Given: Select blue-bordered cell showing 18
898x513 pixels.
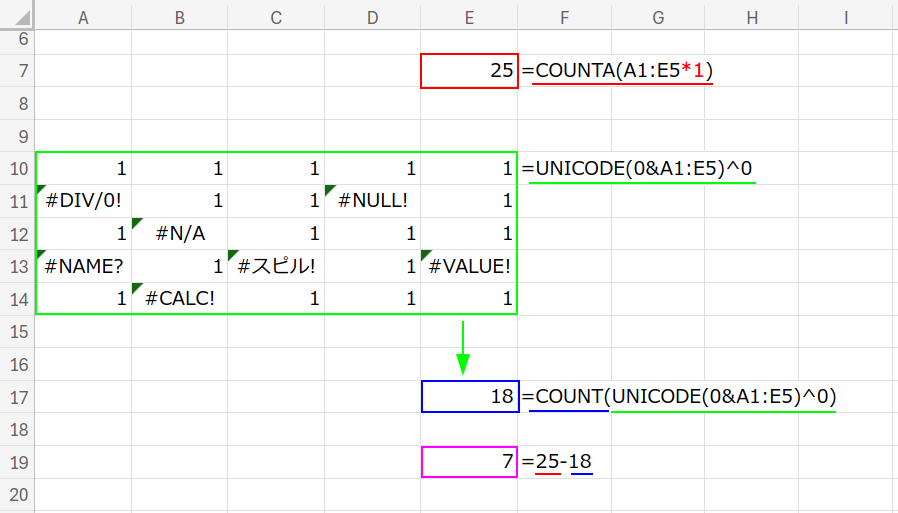Looking at the screenshot, I should [470, 397].
